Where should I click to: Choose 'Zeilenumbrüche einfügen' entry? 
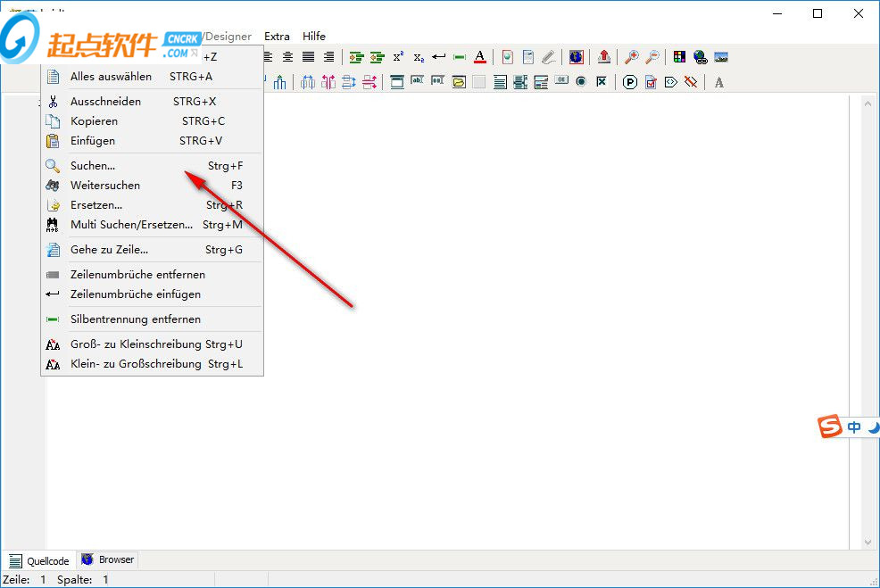[x=152, y=294]
